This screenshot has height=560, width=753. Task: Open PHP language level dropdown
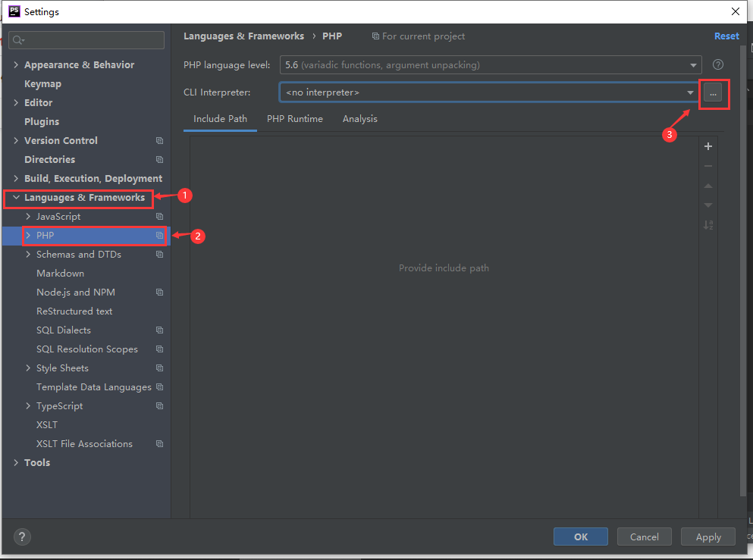[491, 64]
